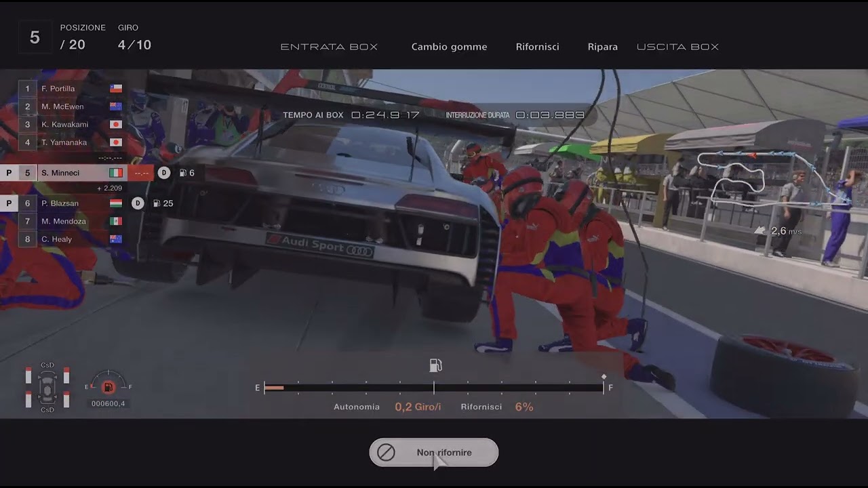Click fuel icon with 6 in Minneci row

(186, 173)
